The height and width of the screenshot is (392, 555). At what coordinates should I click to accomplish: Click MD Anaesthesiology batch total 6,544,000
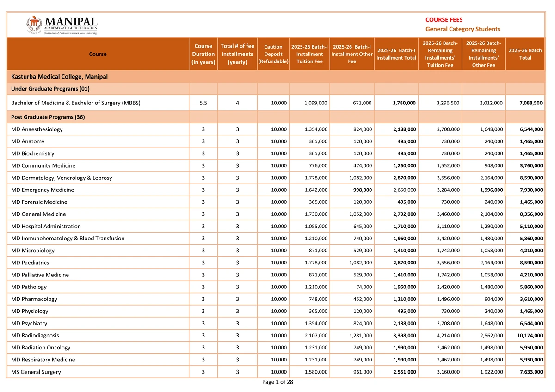[531, 129]
